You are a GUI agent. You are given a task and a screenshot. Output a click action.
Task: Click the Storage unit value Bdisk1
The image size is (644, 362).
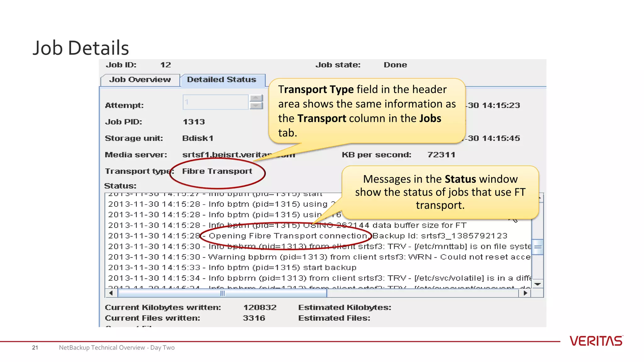tap(198, 138)
